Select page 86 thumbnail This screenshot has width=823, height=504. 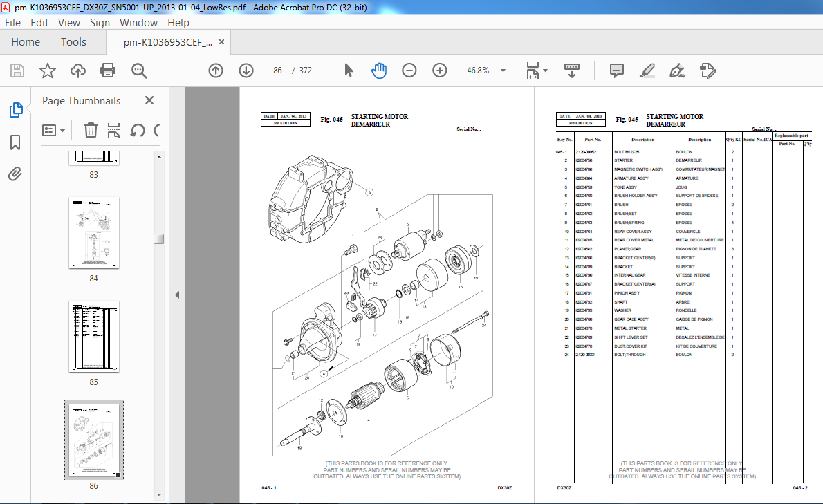[94, 440]
